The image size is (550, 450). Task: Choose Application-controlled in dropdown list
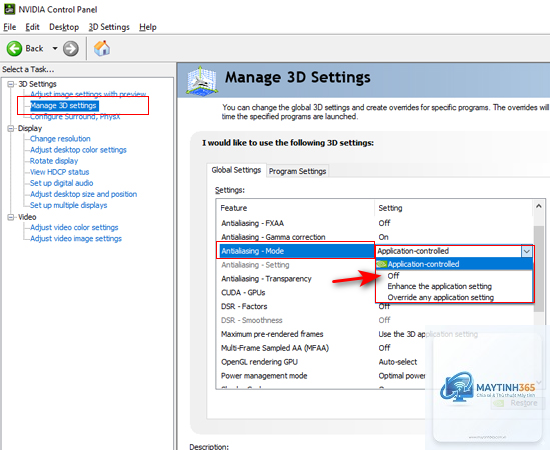tap(454, 264)
